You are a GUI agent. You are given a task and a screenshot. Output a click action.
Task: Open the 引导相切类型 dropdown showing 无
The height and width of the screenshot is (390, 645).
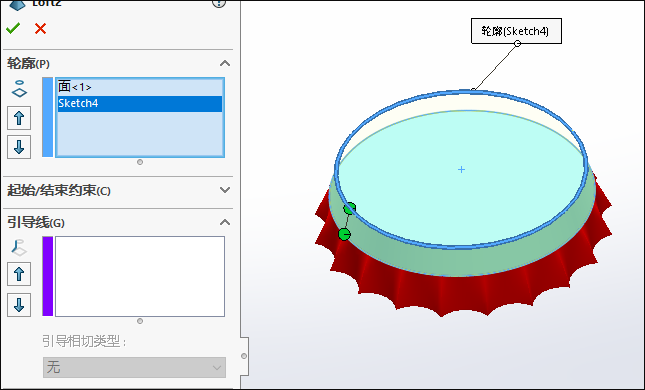point(135,367)
